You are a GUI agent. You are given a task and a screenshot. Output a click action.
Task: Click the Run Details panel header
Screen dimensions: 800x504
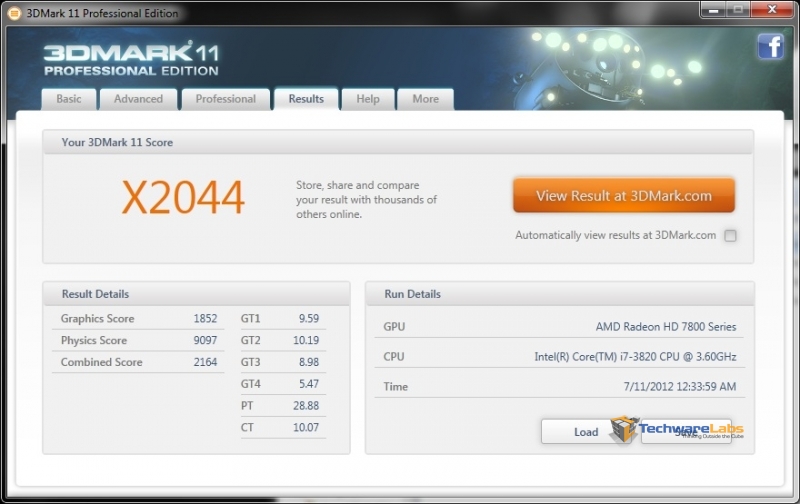(x=560, y=294)
